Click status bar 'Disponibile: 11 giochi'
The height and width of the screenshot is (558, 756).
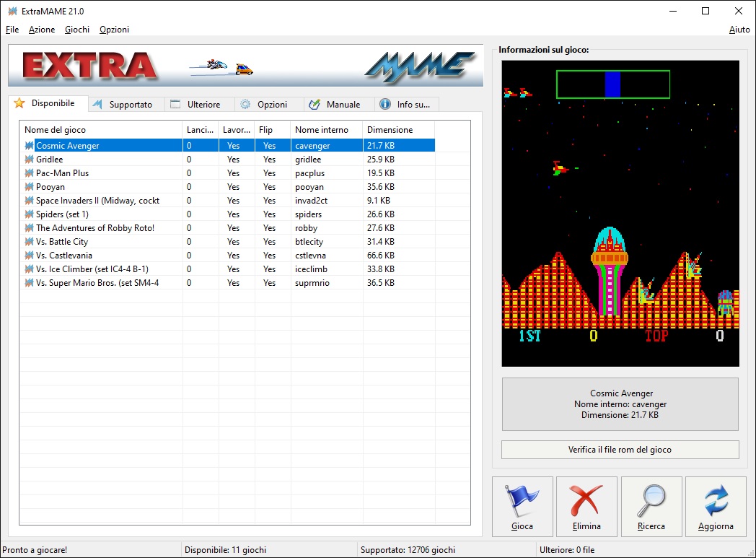click(225, 550)
